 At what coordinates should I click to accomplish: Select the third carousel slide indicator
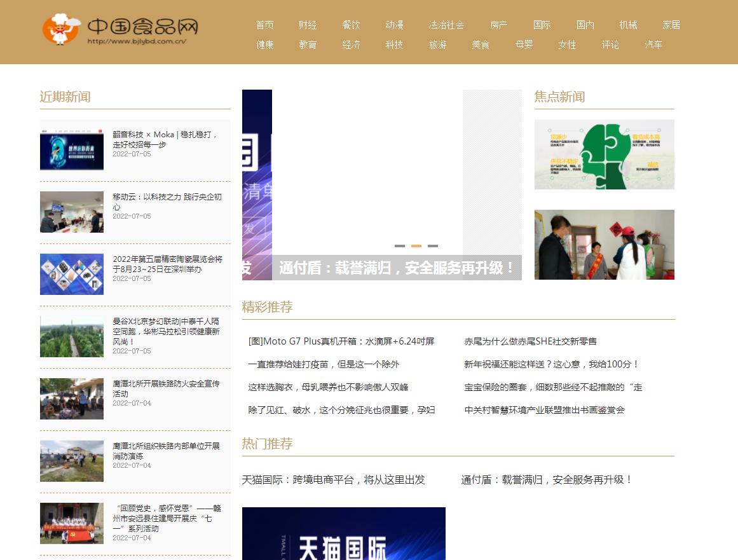tap(432, 245)
